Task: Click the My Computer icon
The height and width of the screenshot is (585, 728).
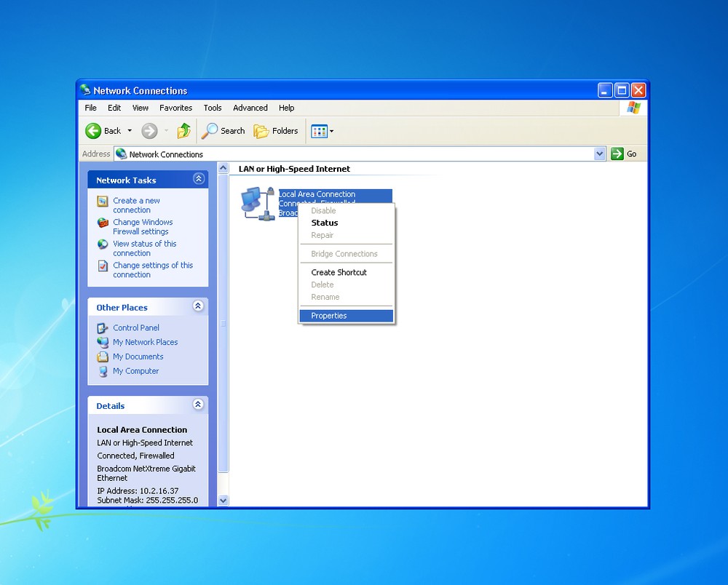Action: coord(102,371)
